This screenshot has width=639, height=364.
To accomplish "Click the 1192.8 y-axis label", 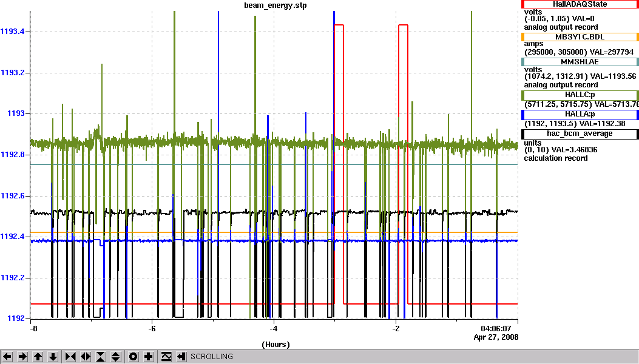I will coord(13,155).
